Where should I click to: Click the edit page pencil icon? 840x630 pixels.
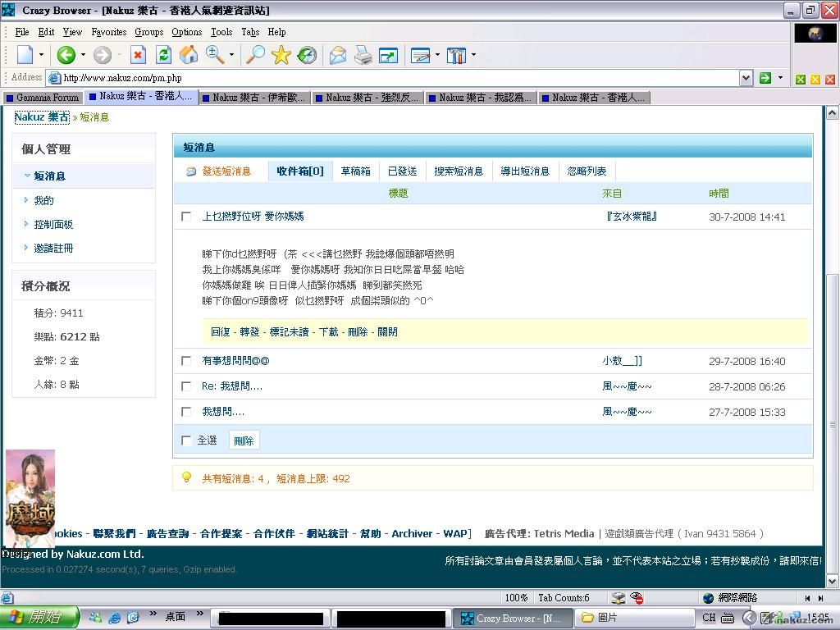tap(421, 55)
